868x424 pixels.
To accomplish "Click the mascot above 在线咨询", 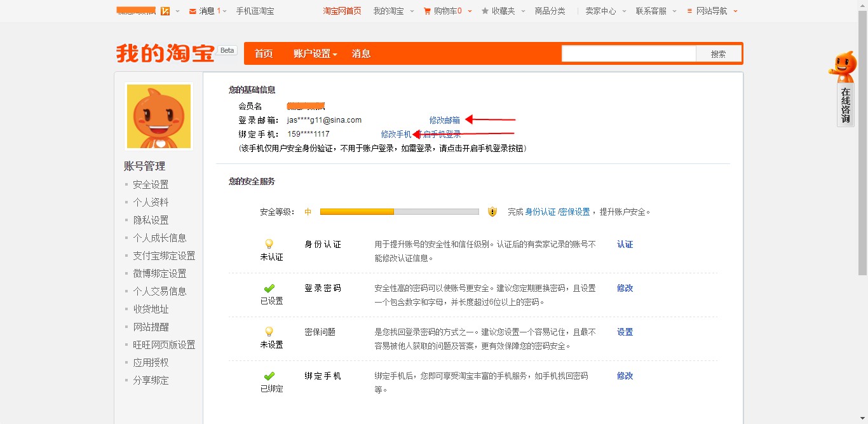I will 844,66.
